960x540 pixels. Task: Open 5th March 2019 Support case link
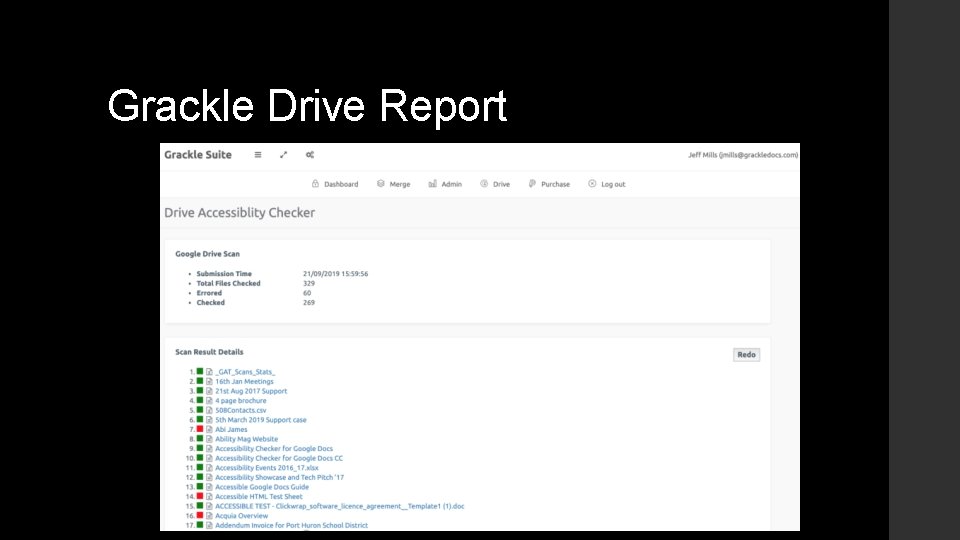coord(261,420)
